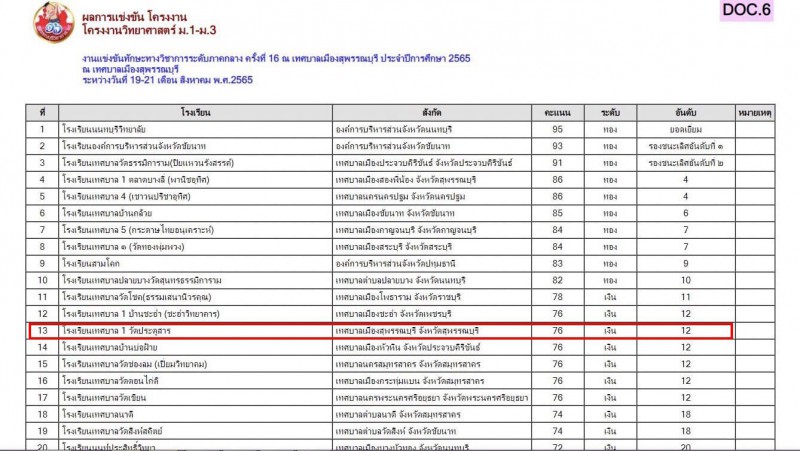Click affiliation 'เทศบาลเมืองสระบุรี จังหวัดสระบุรี'
Image resolution: width=800 pixels, height=451 pixels.
coord(394,247)
